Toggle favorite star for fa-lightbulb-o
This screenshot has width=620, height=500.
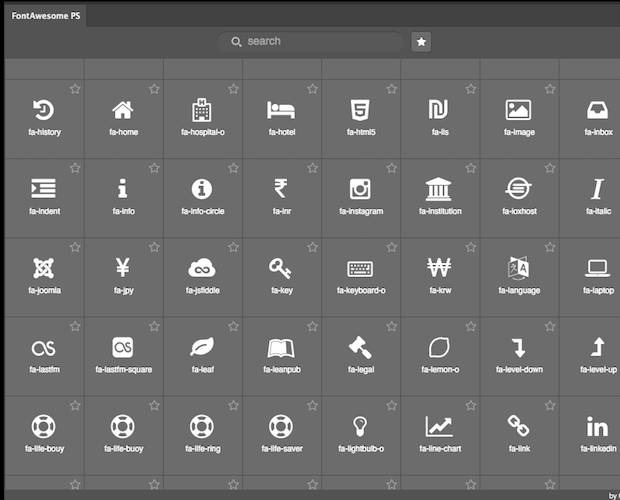click(x=391, y=406)
